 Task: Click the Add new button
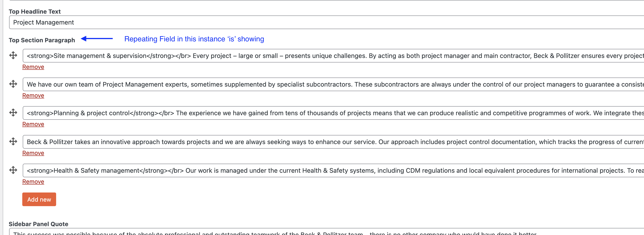[39, 199]
